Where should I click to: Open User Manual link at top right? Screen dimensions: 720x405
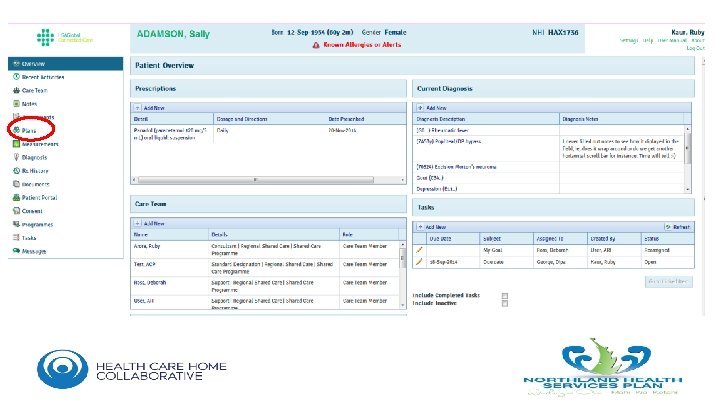pyautogui.click(x=672, y=40)
